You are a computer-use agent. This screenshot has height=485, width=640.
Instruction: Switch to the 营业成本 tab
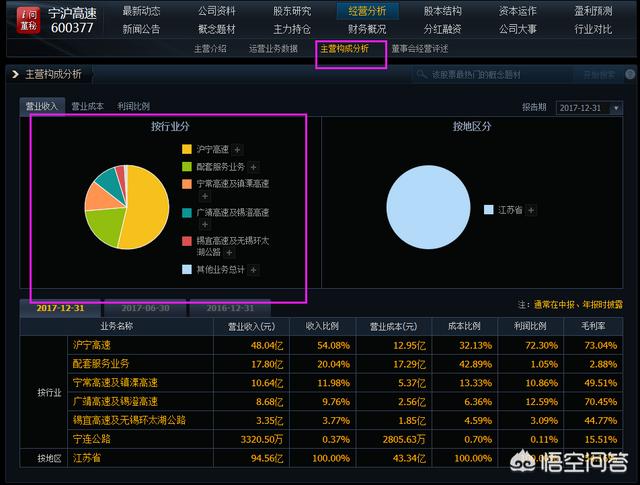tap(86, 106)
